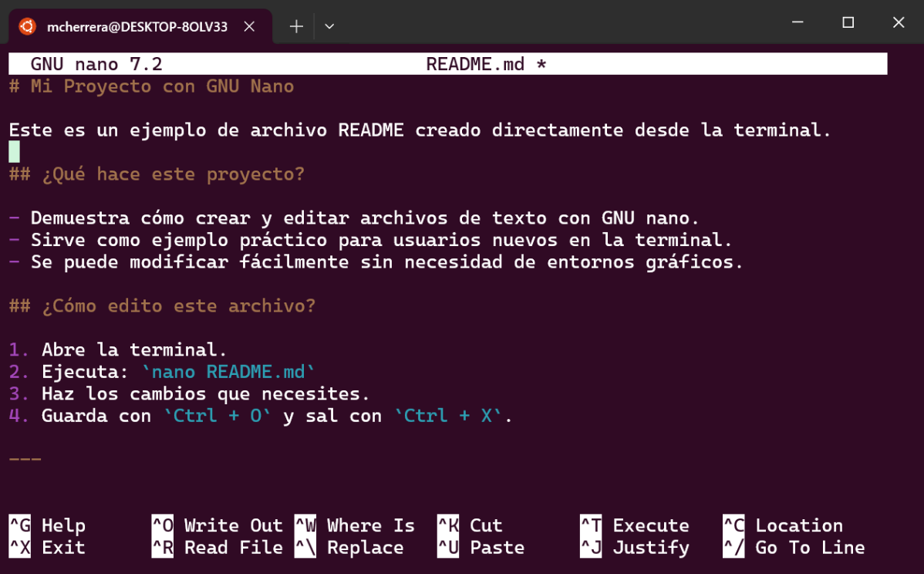Click the Ubuntu icon in the terminal tab

click(x=28, y=26)
